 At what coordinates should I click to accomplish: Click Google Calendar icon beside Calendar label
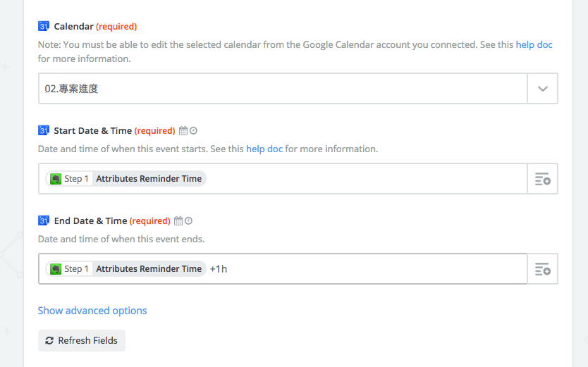coord(44,27)
